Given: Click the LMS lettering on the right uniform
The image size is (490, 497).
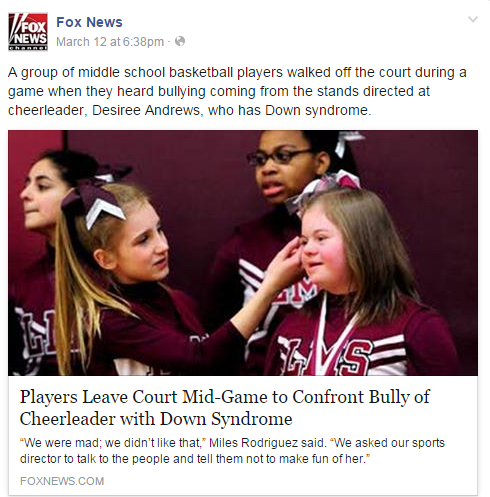Looking at the screenshot, I should [325, 355].
